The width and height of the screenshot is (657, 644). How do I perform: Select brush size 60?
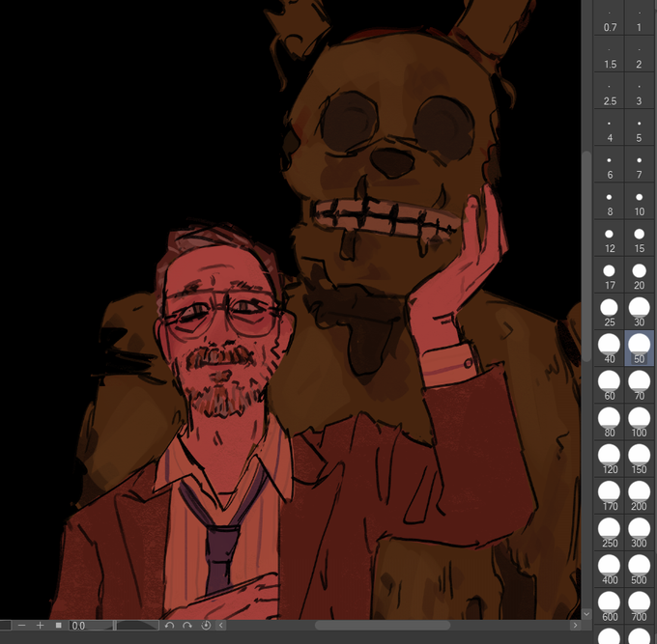[610, 385]
